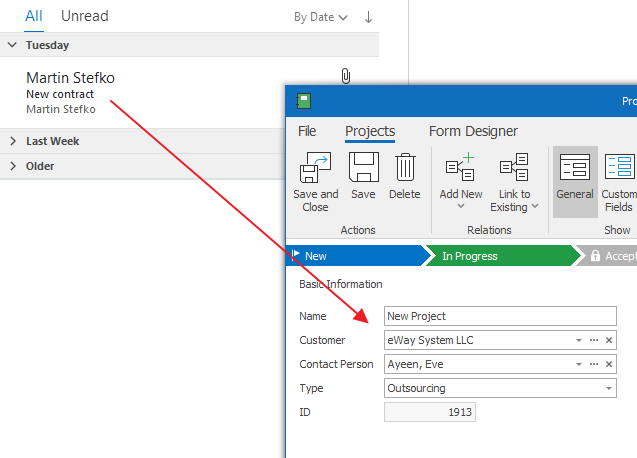
Task: Select the In Progress workflow stage
Action: point(497,256)
